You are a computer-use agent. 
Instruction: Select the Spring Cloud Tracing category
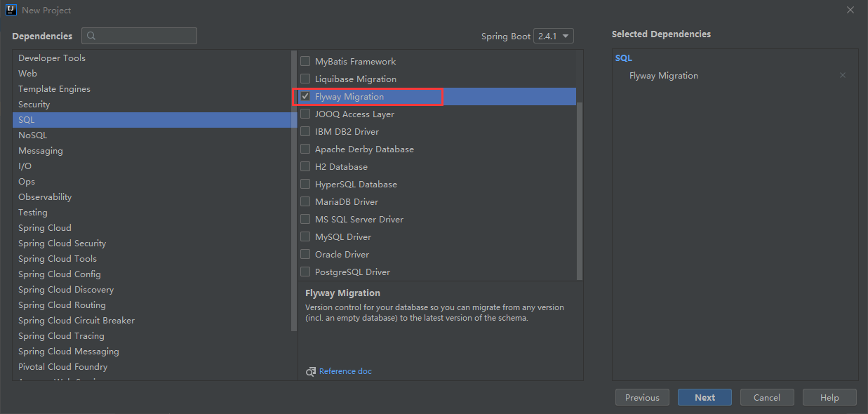(x=152, y=335)
